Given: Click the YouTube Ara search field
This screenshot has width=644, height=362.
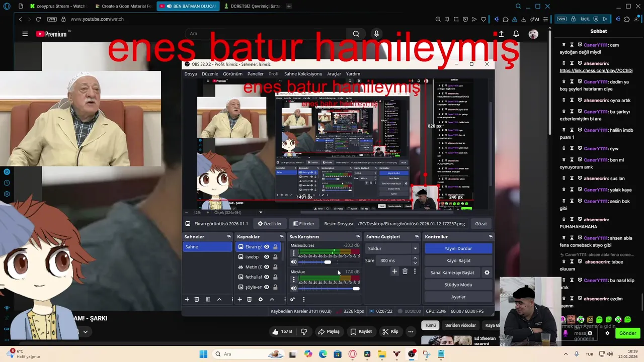Looking at the screenshot, I should coord(267,34).
